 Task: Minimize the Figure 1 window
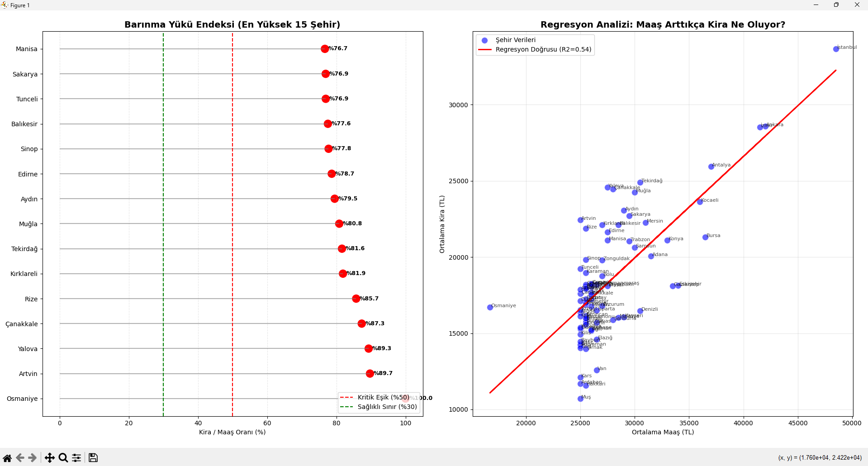pyautogui.click(x=816, y=5)
